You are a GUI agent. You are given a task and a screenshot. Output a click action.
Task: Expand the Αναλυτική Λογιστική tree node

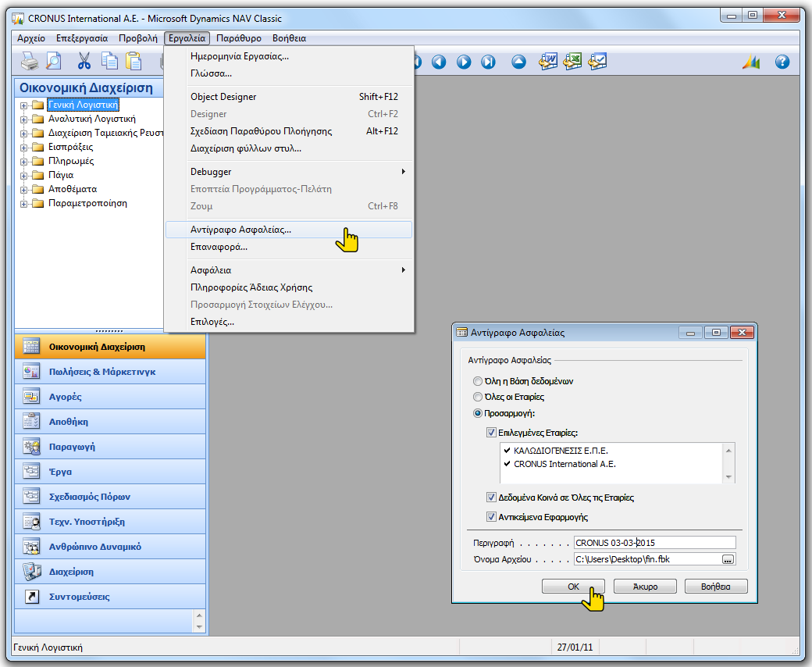point(23,119)
